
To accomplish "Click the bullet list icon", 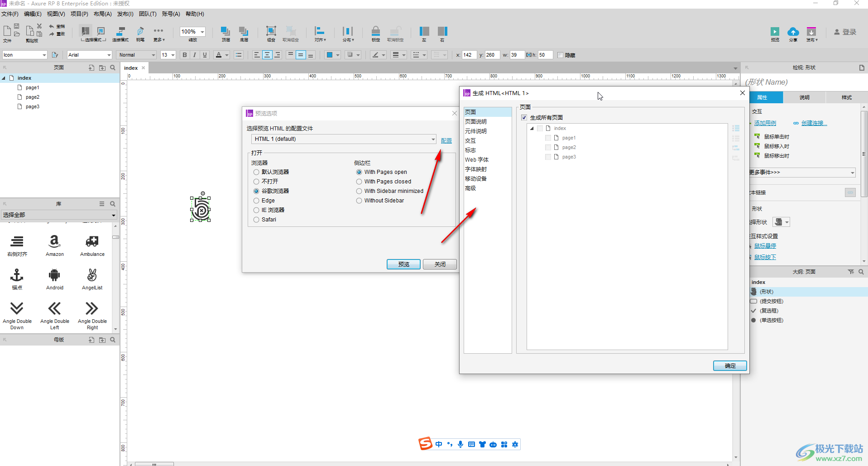I will tap(239, 55).
